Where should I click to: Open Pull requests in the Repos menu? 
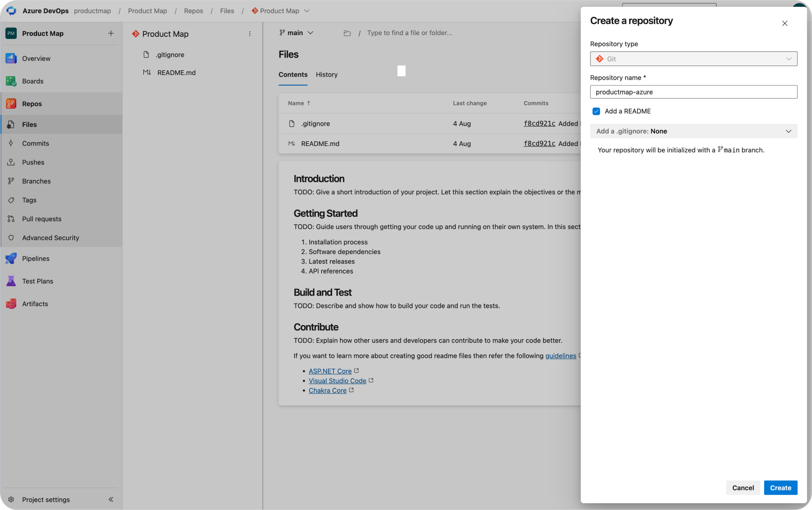[42, 219]
